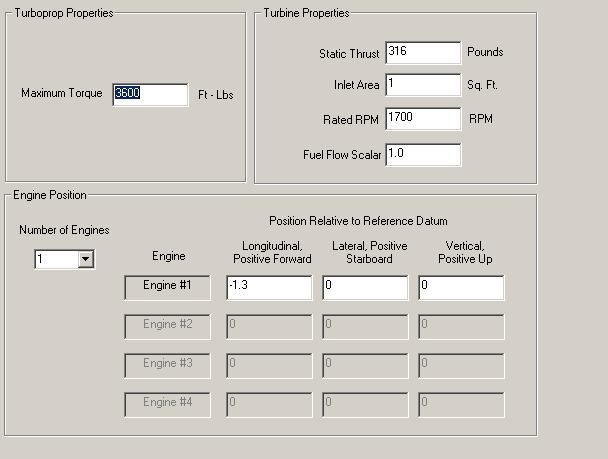
Task: Focus Engine #1 Lateral position field
Action: click(365, 287)
